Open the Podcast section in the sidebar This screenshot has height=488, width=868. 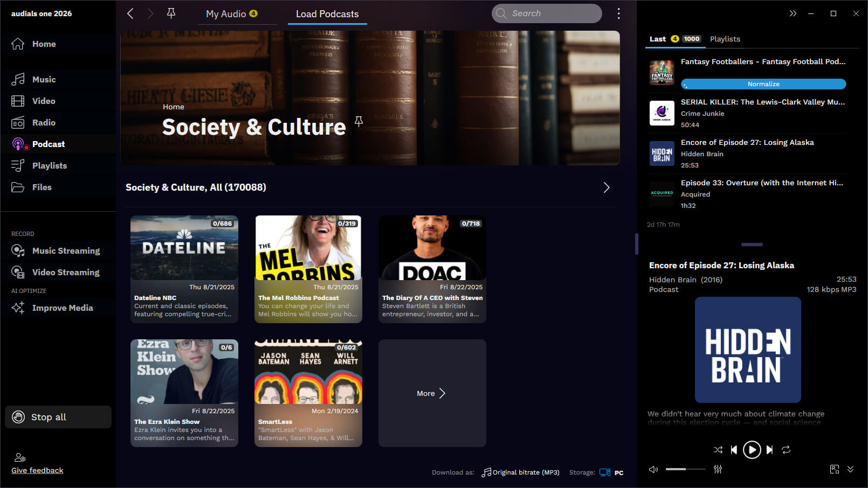click(x=48, y=144)
